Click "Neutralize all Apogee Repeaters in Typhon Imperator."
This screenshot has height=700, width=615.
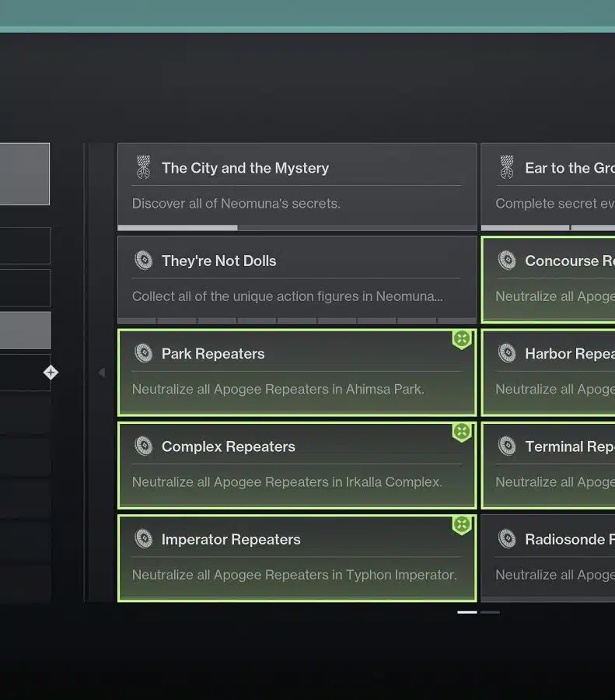click(x=295, y=575)
